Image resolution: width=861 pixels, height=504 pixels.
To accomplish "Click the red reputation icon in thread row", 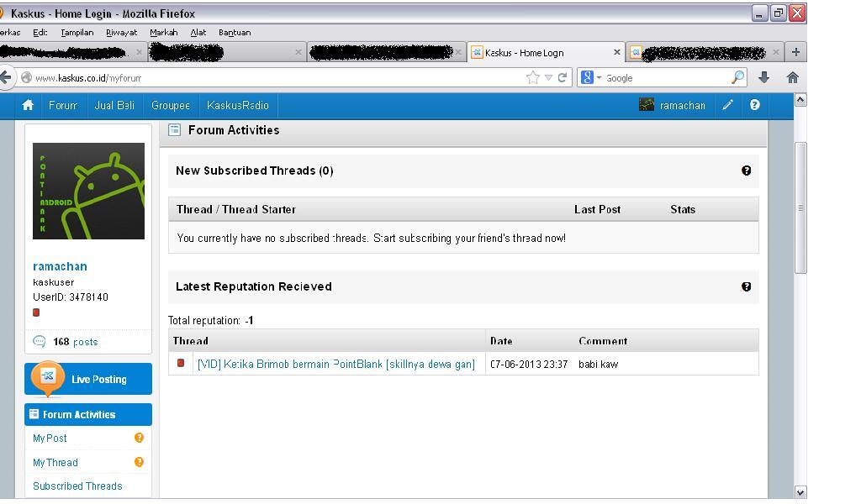I will [181, 363].
